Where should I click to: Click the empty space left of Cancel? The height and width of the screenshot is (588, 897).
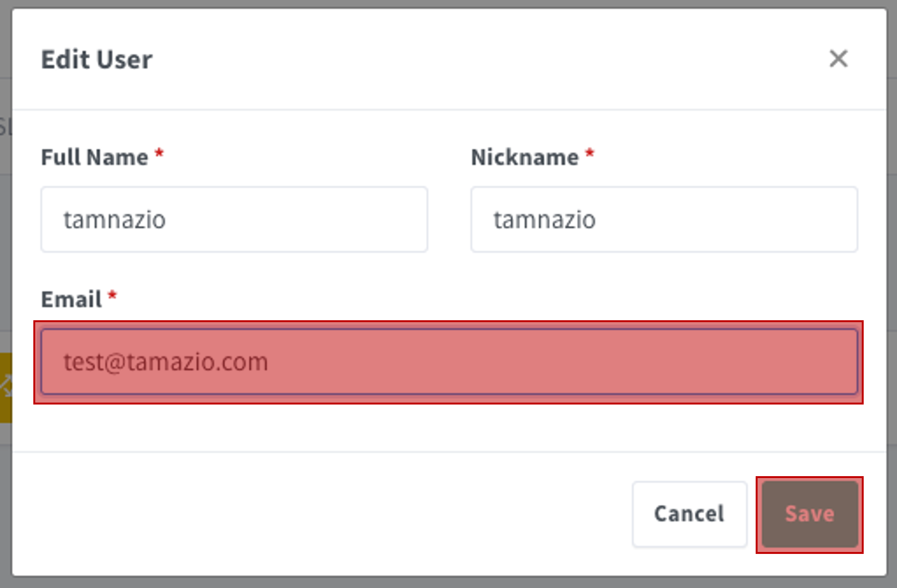point(322,514)
